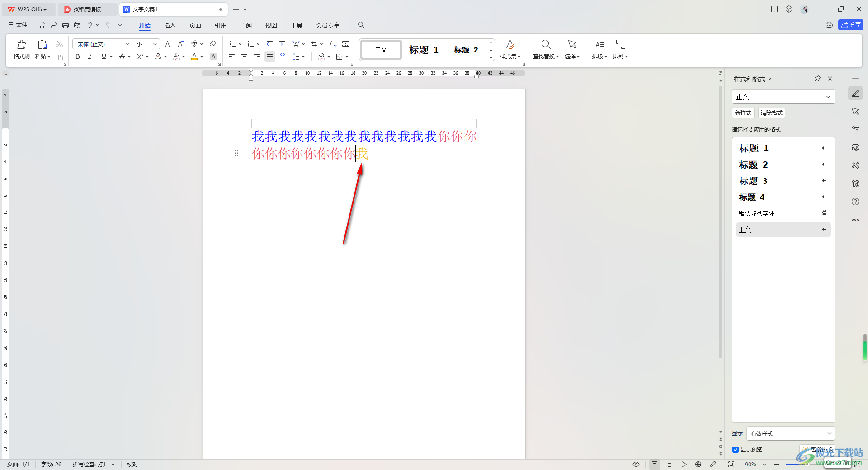This screenshot has width=868, height=470.
Task: Click the Undo arrow icon
Action: click(x=90, y=25)
